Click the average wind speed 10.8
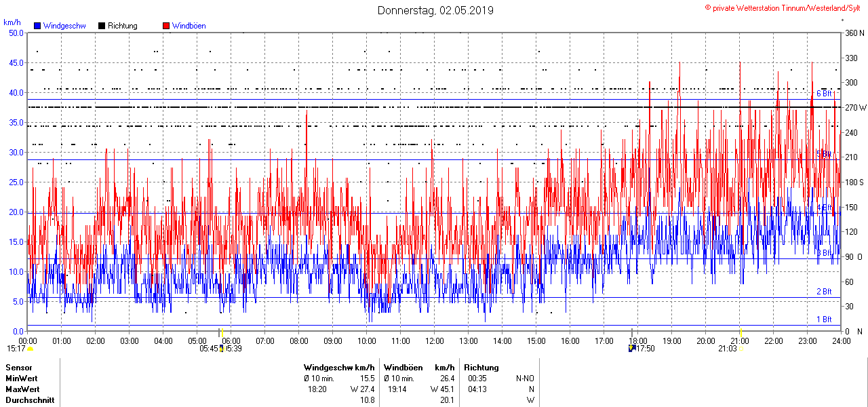The width and height of the screenshot is (868, 407). point(367,400)
